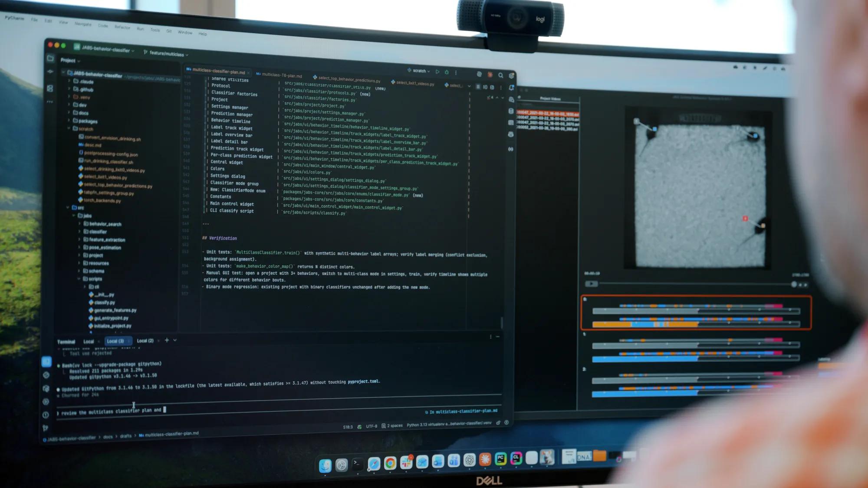This screenshot has height=488, width=868.
Task: Open the JABS-behavior-classifier project dropdown
Action: [x=104, y=48]
